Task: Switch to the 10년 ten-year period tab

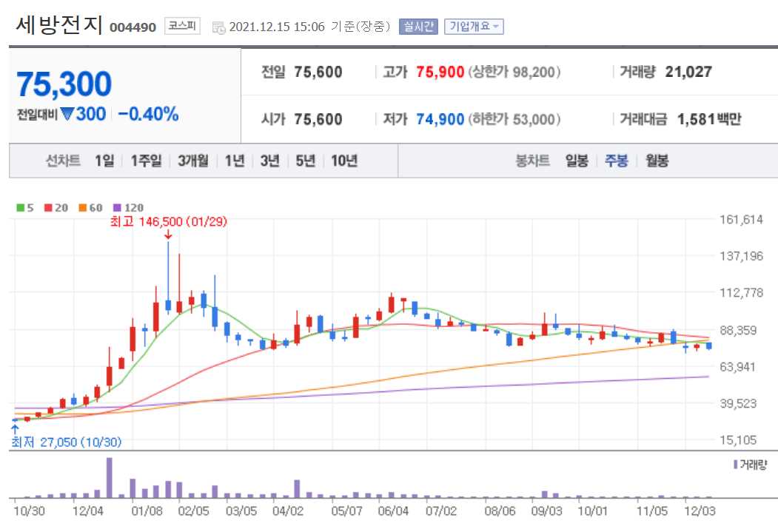Action: click(x=345, y=160)
